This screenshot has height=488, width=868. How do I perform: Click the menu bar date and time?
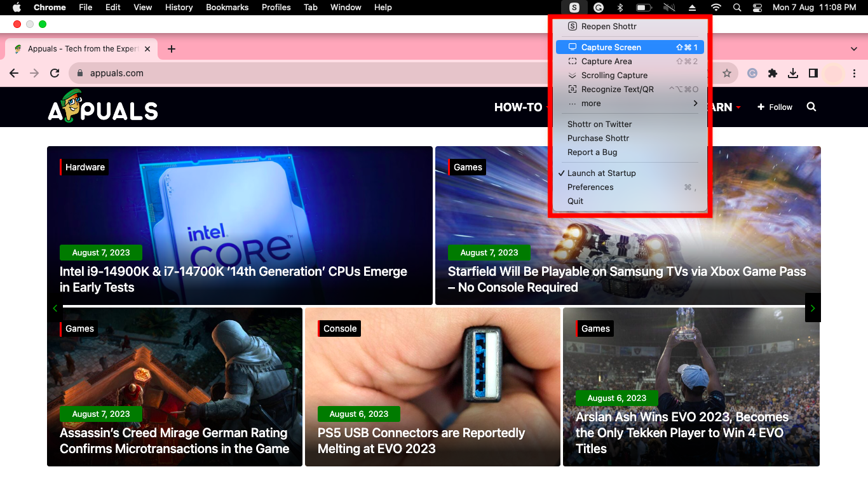(814, 8)
